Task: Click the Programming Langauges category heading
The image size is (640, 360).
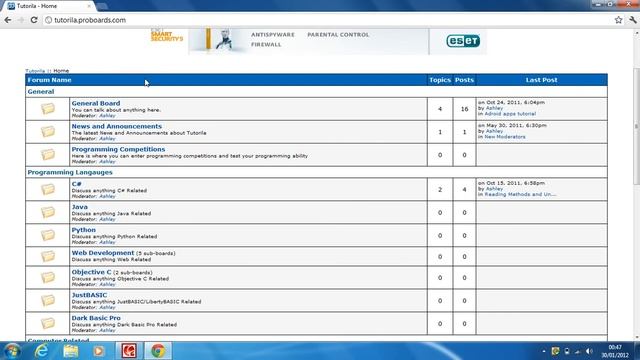Action: (70, 172)
